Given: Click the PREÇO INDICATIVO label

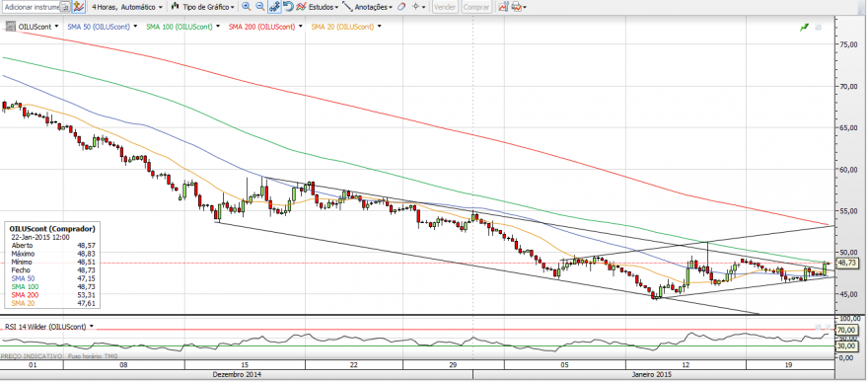Looking at the screenshot, I should click(31, 356).
